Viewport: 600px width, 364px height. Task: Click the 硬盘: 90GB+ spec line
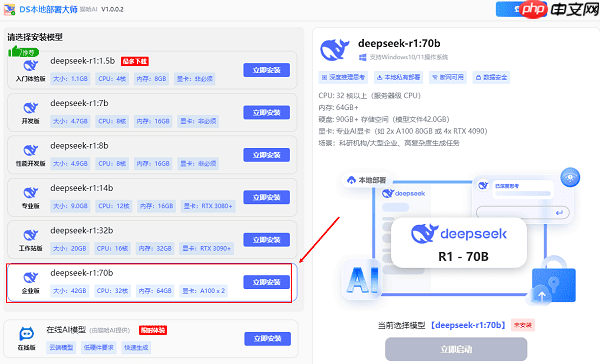[384, 119]
